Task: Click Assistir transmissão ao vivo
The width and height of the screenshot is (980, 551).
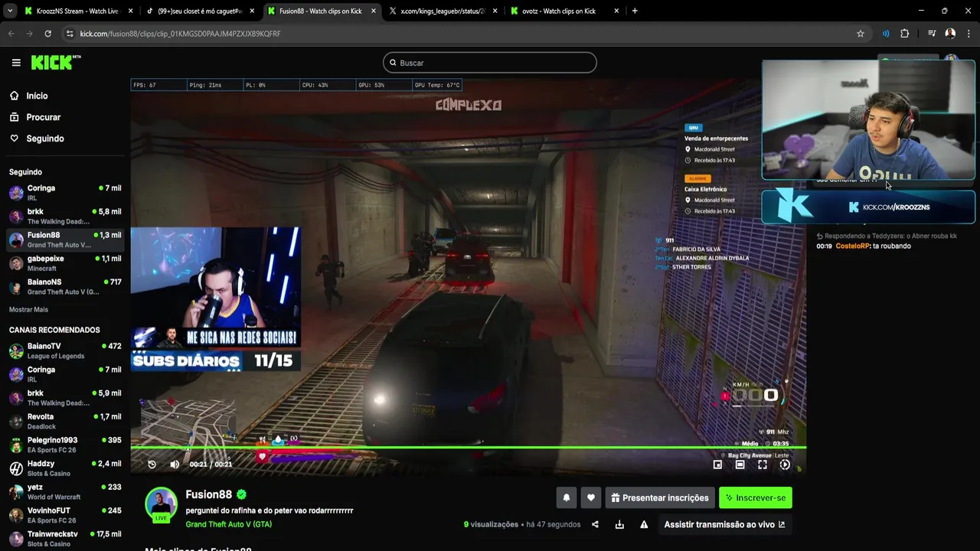Action: (x=725, y=524)
